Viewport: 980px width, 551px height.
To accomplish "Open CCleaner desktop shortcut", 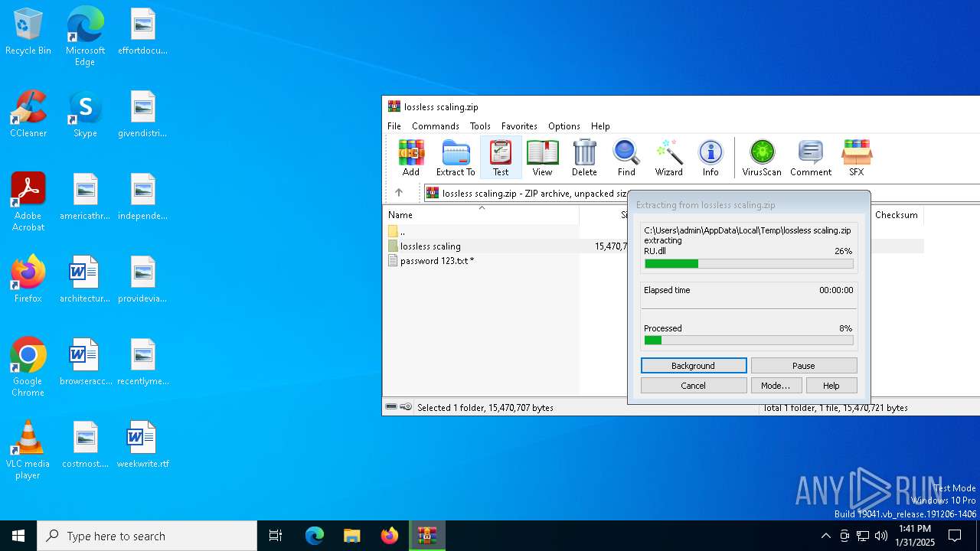I will 28,115.
